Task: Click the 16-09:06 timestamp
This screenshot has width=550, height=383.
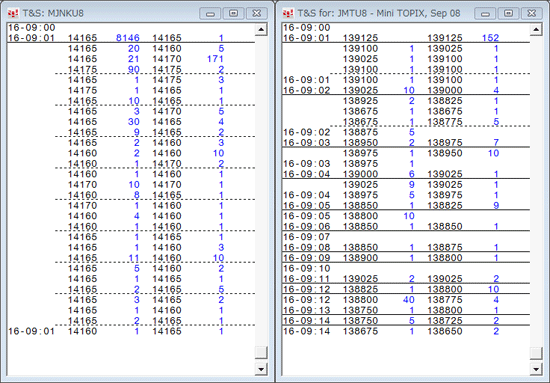Action: (307, 226)
